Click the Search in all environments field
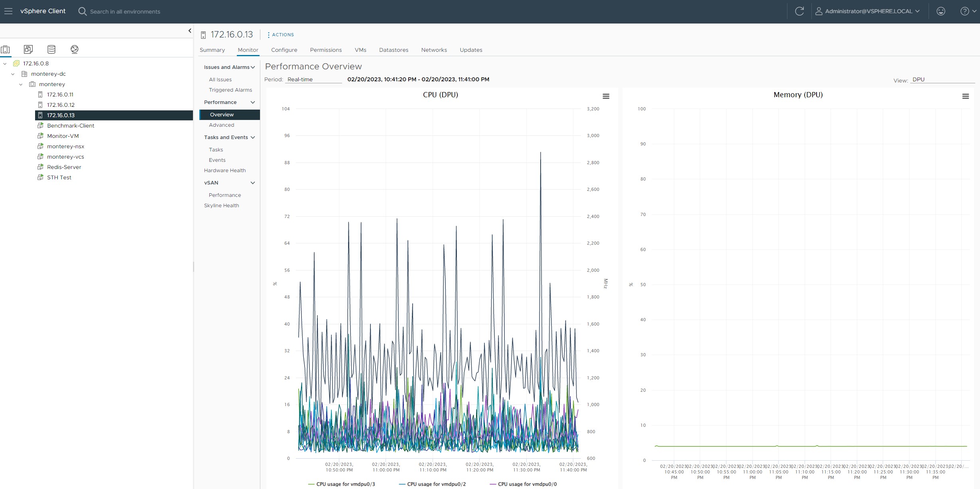Screen dimensions: 980x489 pyautogui.click(x=125, y=12)
